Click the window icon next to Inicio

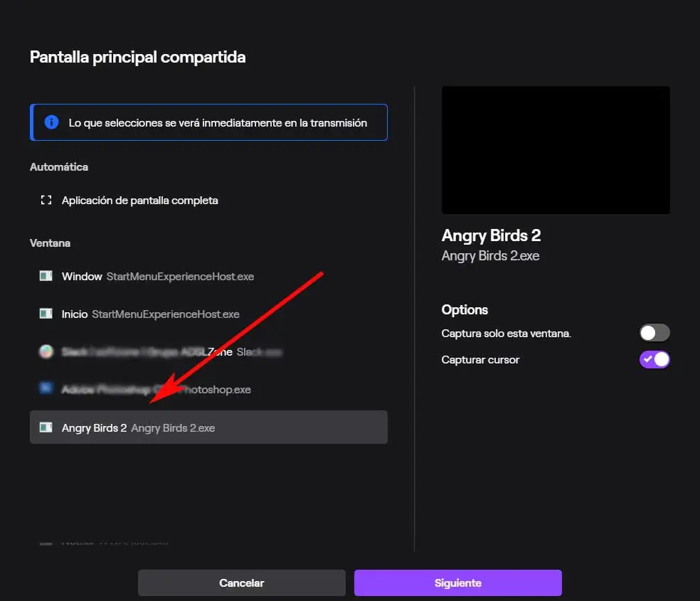tap(46, 314)
